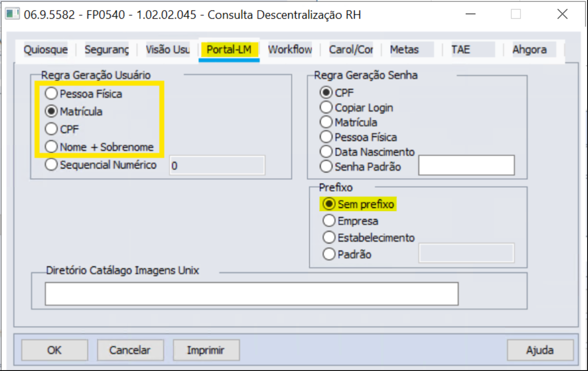The width and height of the screenshot is (588, 371).
Task: Click the Cancelar button
Action: coord(130,350)
